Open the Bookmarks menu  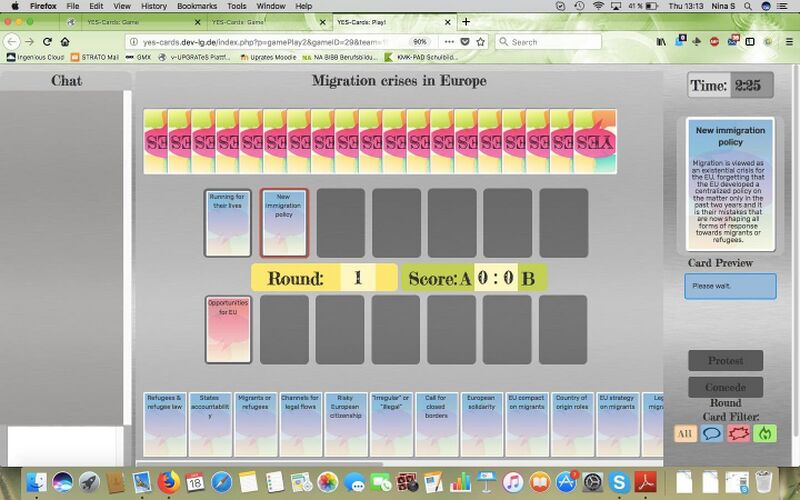(197, 6)
